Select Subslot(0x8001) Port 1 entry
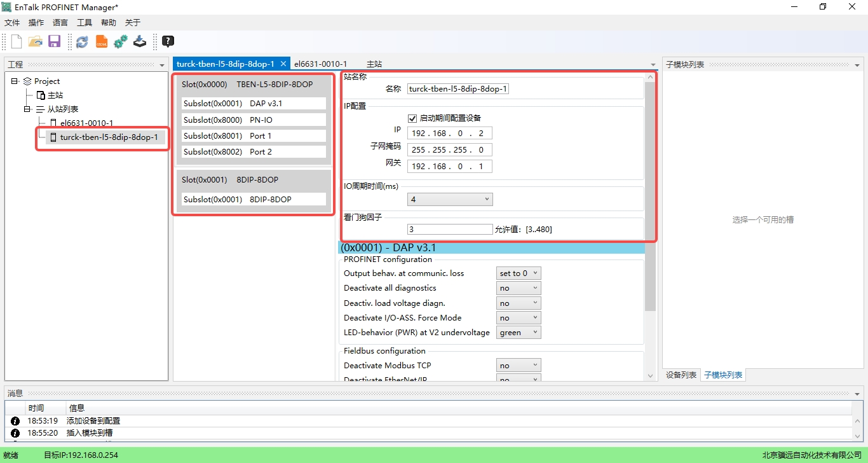 [x=253, y=136]
